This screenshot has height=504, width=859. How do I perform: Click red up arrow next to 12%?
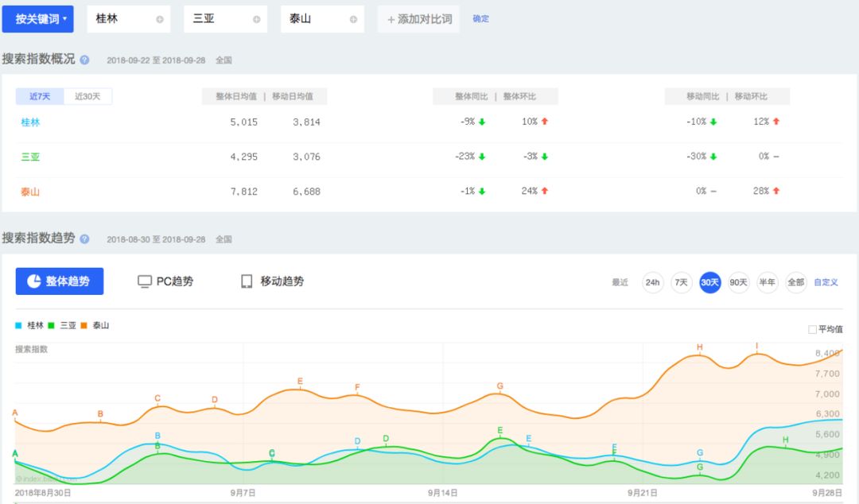point(776,122)
